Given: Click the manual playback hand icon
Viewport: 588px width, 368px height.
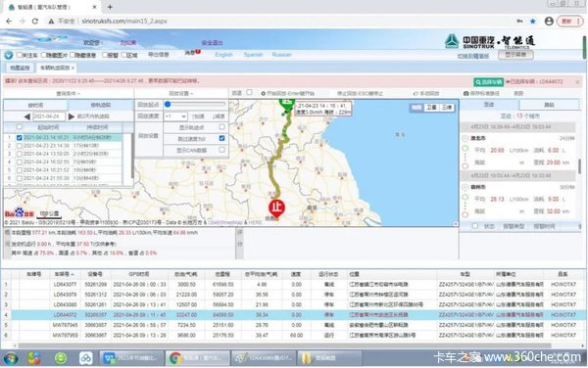Looking at the screenshot, I should [x=416, y=93].
